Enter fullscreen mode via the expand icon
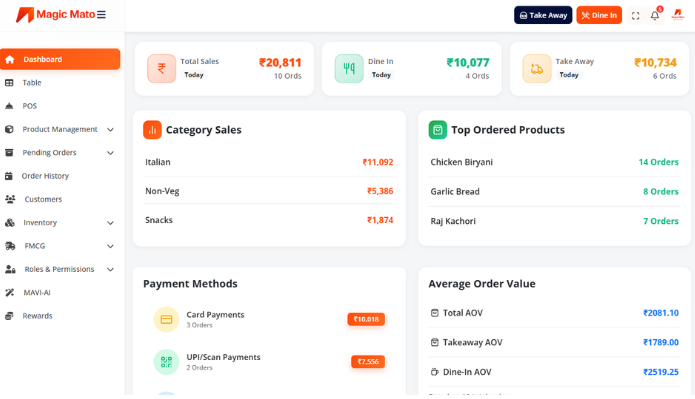The image size is (695, 399). pos(635,16)
